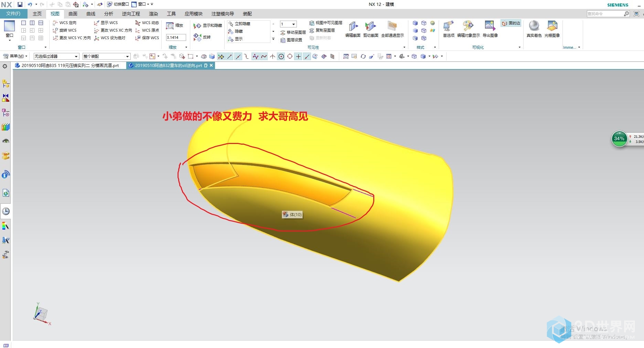Click the zoom scale field 3.1414
Screen dimensions: 644x348
[x=176, y=37]
